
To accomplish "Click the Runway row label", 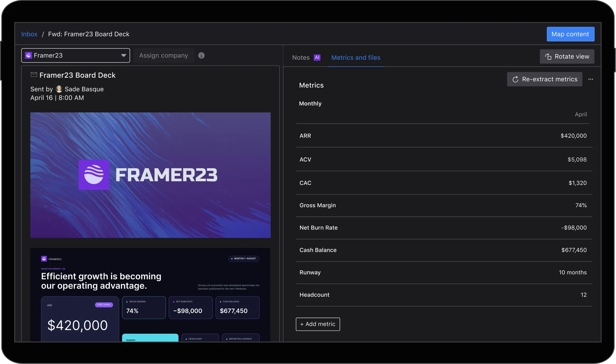I will (310, 272).
